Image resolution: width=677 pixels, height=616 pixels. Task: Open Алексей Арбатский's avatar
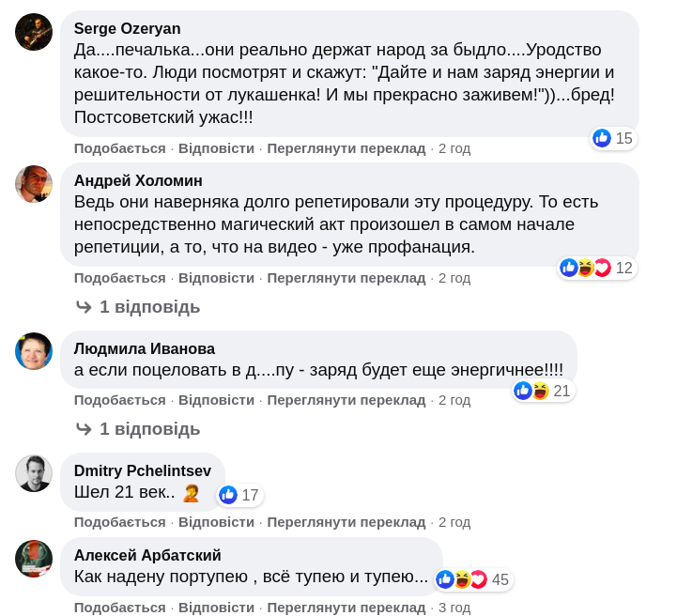click(34, 559)
